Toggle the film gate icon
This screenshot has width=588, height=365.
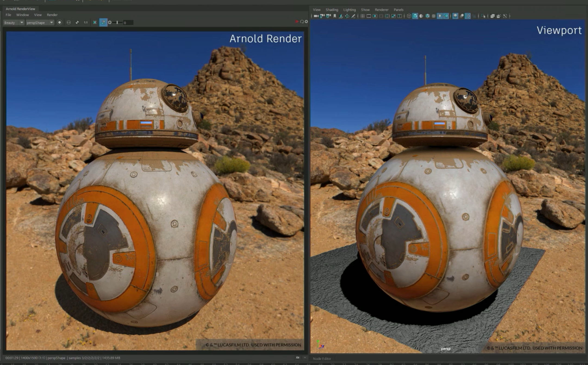tap(369, 16)
